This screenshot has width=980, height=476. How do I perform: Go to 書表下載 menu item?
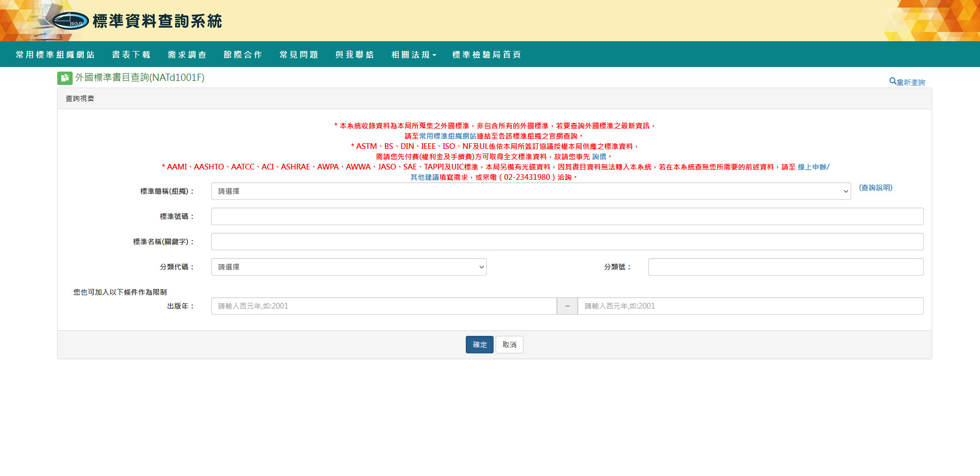pyautogui.click(x=131, y=55)
